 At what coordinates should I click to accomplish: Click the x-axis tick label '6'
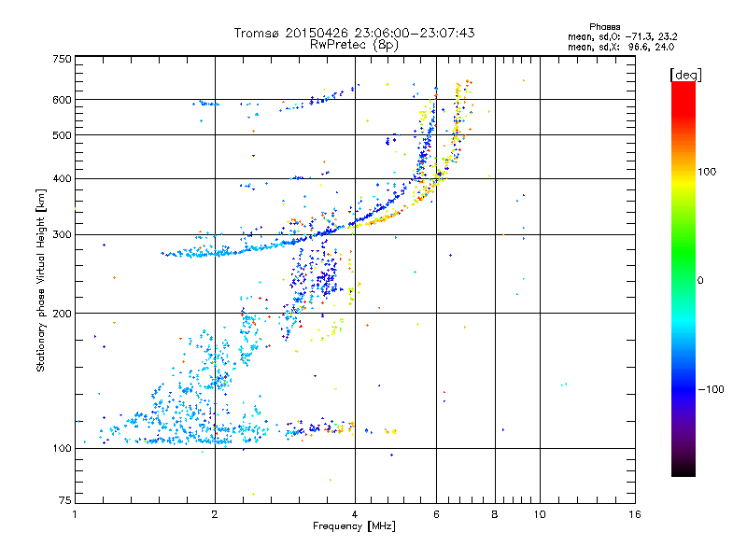(x=436, y=514)
